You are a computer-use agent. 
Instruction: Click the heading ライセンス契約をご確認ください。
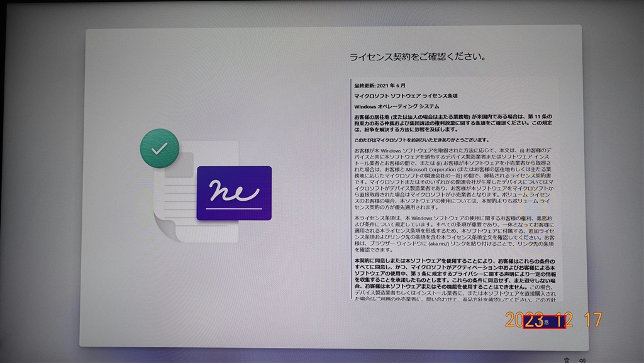[418, 57]
